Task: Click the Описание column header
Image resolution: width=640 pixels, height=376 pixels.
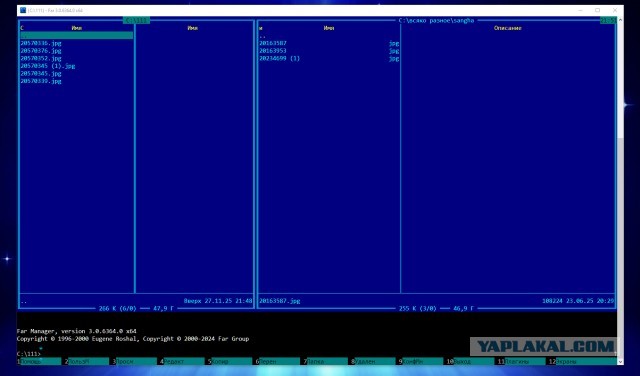Action: click(507, 28)
